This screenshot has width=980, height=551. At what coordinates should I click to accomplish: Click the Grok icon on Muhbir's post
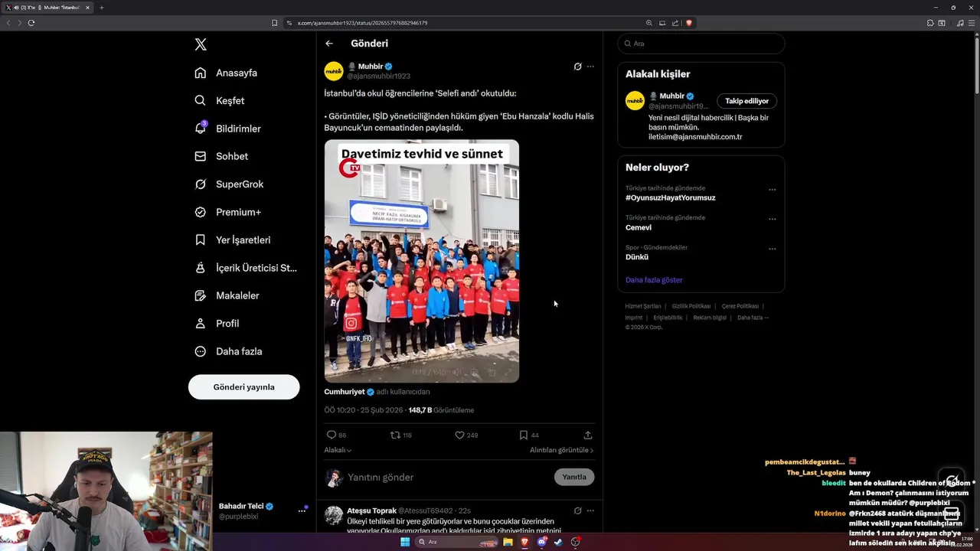[577, 67]
